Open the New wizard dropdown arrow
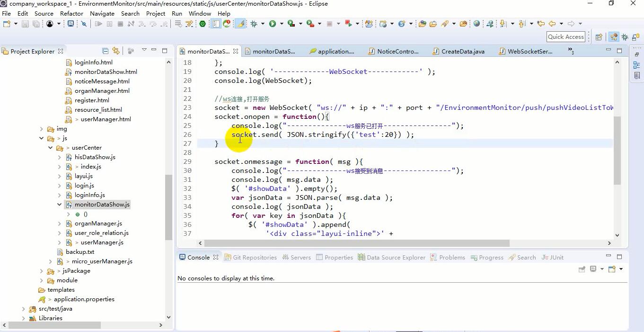The image size is (644, 332). (x=16, y=24)
